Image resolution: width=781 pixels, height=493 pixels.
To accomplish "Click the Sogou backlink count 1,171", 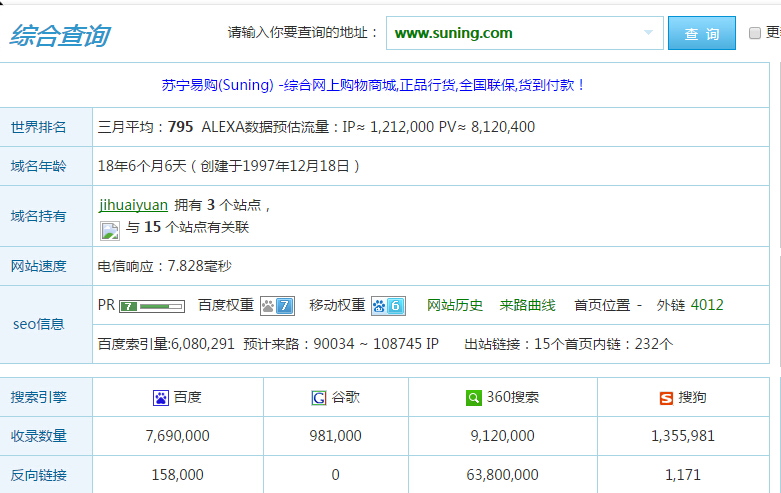I will pyautogui.click(x=683, y=475).
